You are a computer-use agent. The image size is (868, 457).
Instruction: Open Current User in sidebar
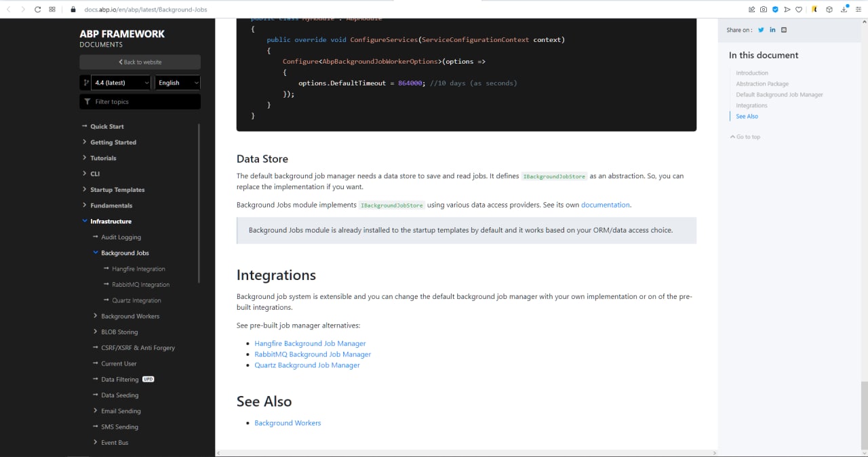119,363
